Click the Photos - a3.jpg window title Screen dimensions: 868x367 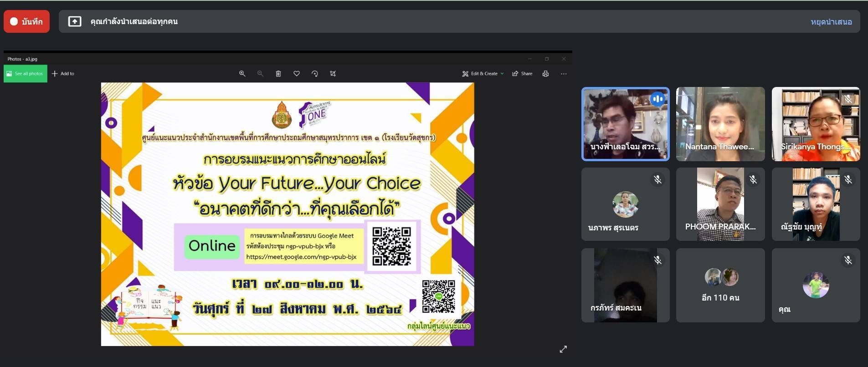tap(22, 59)
